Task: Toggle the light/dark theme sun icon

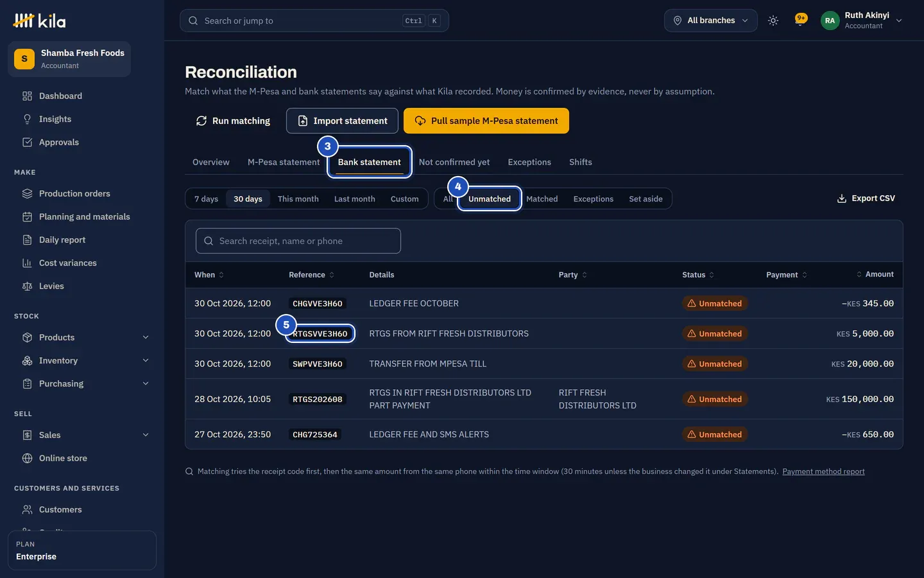Action: [773, 21]
